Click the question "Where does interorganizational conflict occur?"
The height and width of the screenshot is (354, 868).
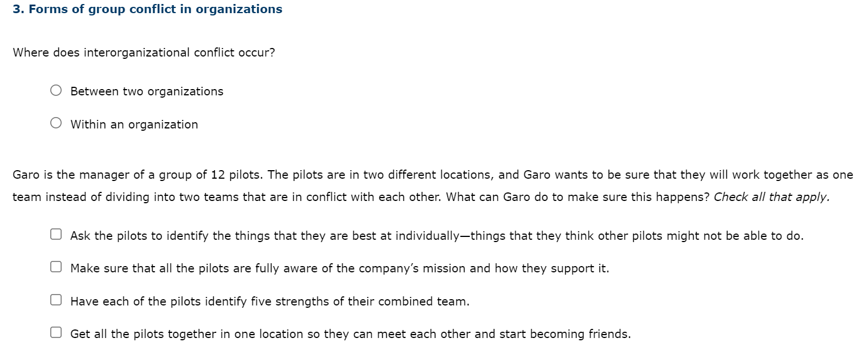[x=143, y=53]
